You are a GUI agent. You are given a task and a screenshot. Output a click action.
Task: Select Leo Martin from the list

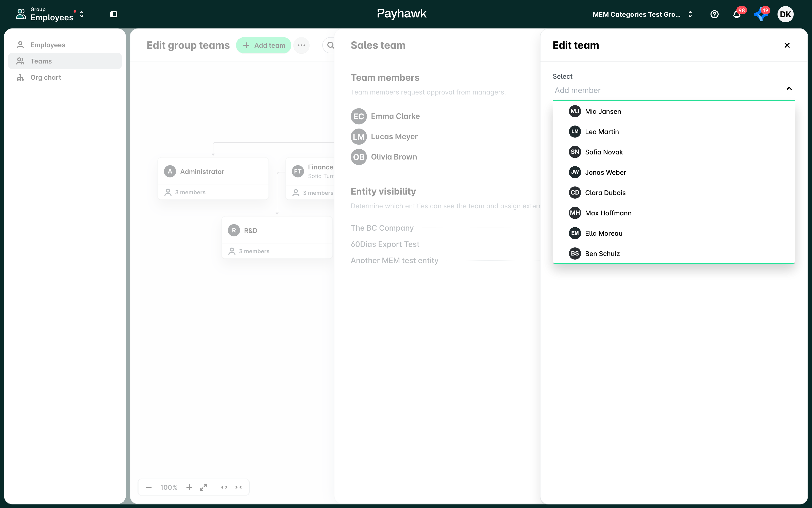[x=674, y=132]
